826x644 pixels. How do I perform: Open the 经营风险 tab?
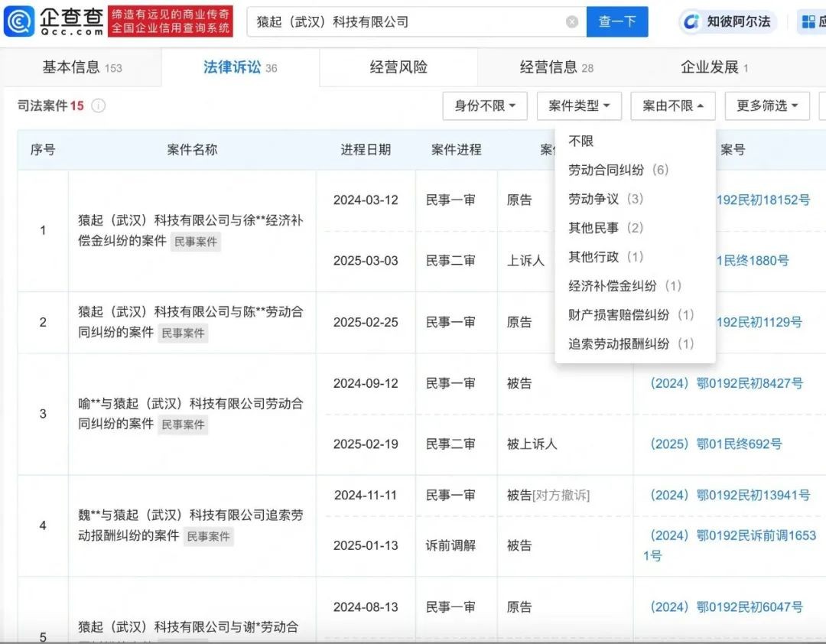(x=398, y=68)
